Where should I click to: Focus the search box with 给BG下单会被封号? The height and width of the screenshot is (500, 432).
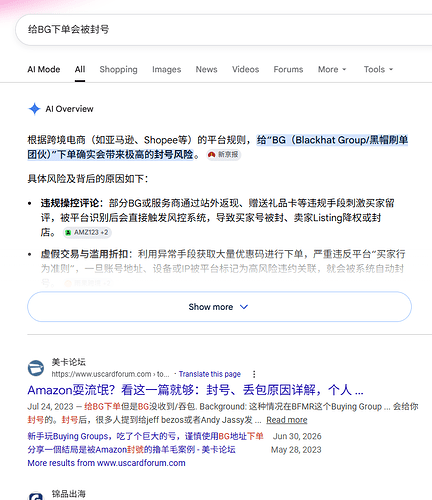point(223,30)
